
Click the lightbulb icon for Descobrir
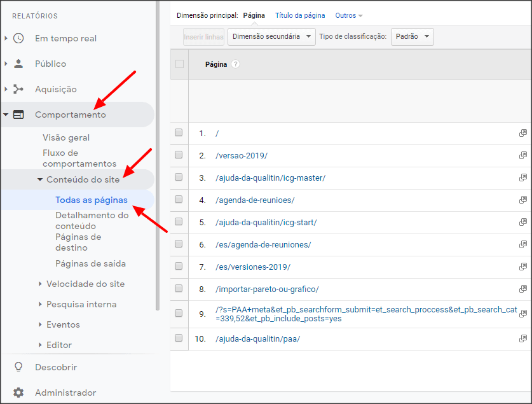[18, 367]
